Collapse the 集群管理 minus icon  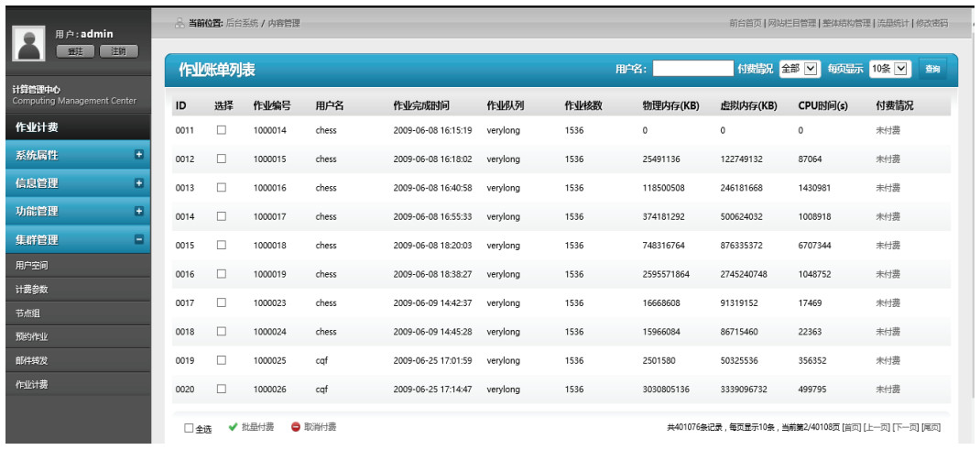(139, 239)
